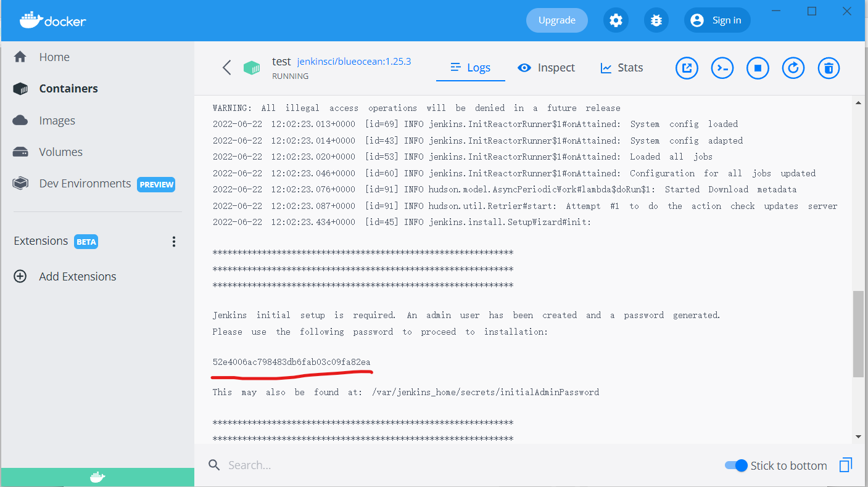Viewport: 868px width, 487px height.
Task: Go back using the left chevron
Action: [x=226, y=68]
